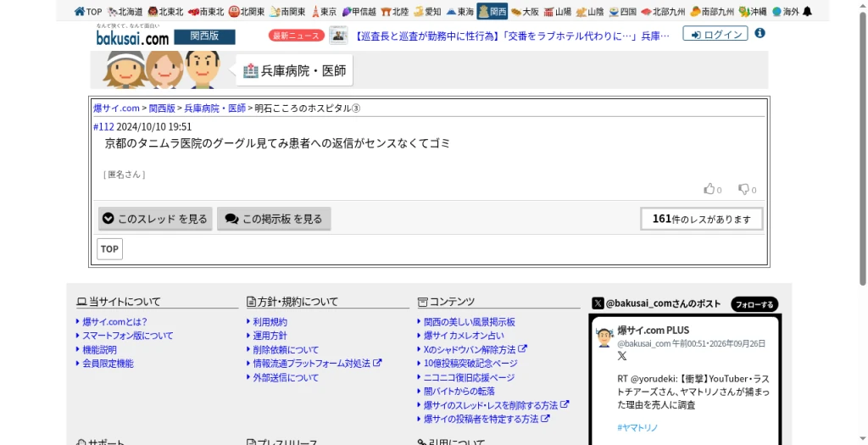Viewport: 868px width, 445px height.
Task: Select the 東海 region tab
Action: click(x=459, y=11)
